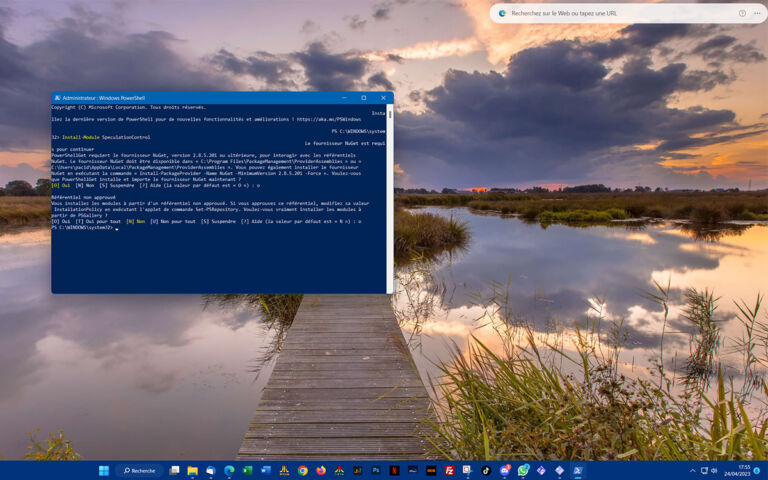The width and height of the screenshot is (768, 480).
Task: Click the "Référentiel non approuvé" line
Action: [83, 197]
